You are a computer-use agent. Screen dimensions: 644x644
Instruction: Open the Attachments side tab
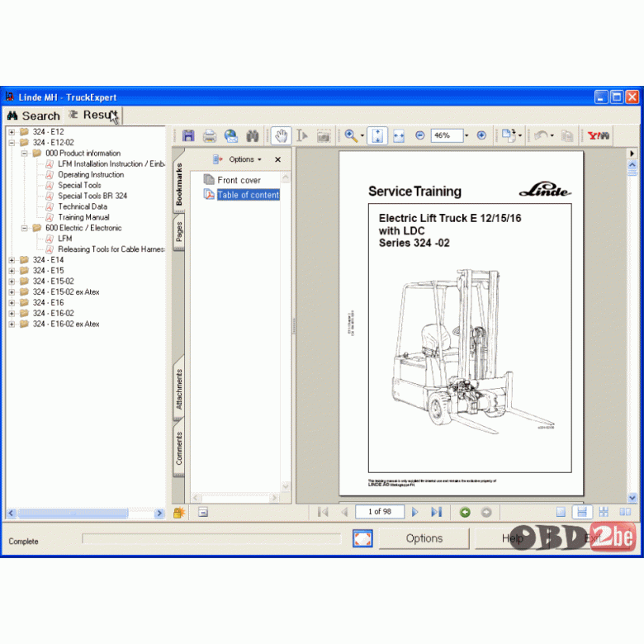pyautogui.click(x=179, y=389)
